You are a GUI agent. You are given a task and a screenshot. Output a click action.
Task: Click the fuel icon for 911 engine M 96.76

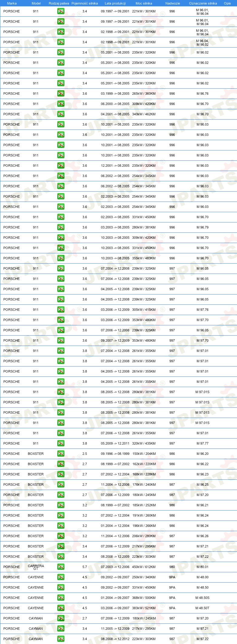(61, 93)
